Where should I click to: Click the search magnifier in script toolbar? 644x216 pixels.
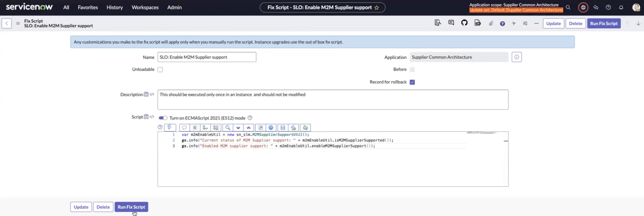(x=228, y=128)
